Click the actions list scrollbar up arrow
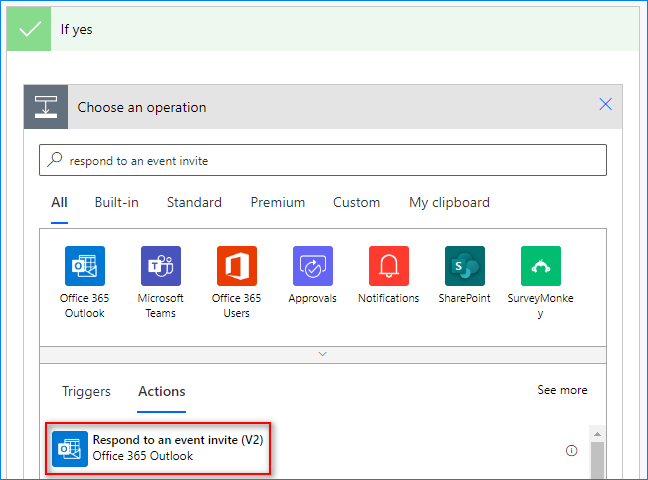This screenshot has width=648, height=480. [597, 434]
